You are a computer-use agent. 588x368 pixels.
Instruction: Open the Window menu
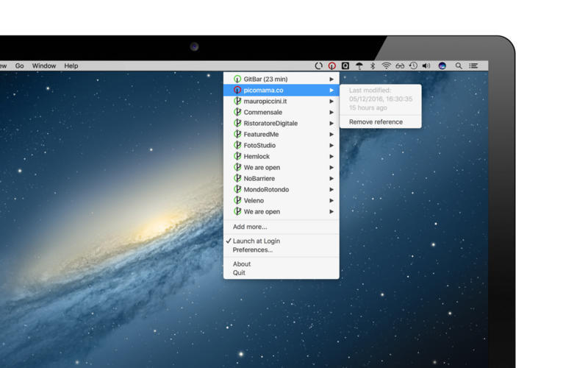coord(44,66)
